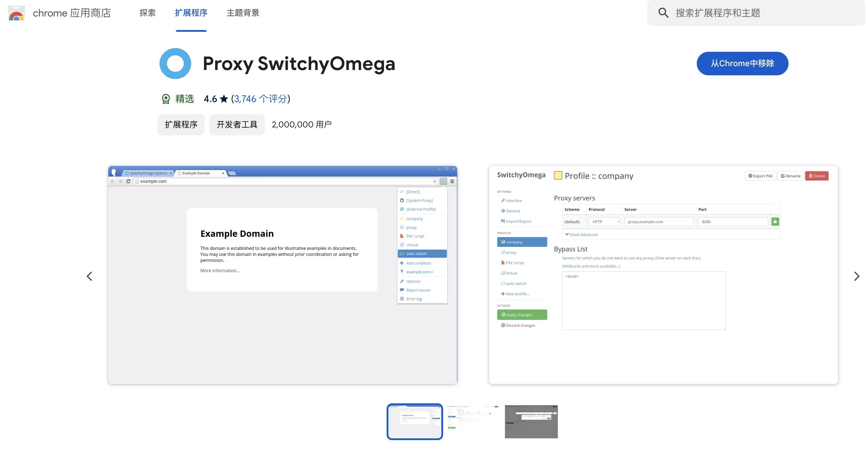Click the Chrome Web Store logo icon

click(x=16, y=13)
